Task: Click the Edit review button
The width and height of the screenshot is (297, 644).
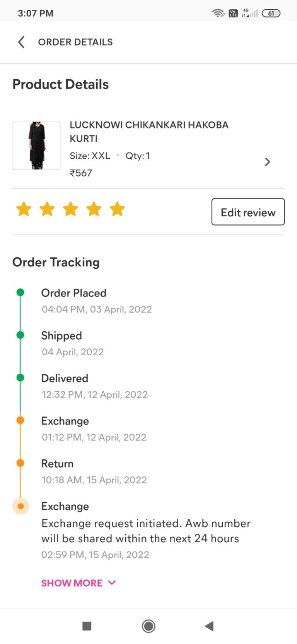Action: click(248, 212)
